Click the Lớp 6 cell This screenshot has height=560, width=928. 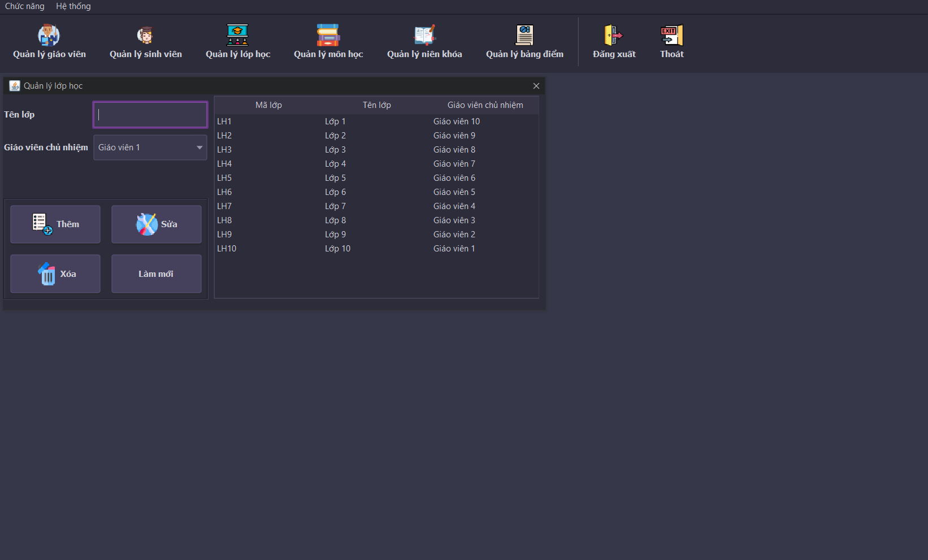coord(377,192)
